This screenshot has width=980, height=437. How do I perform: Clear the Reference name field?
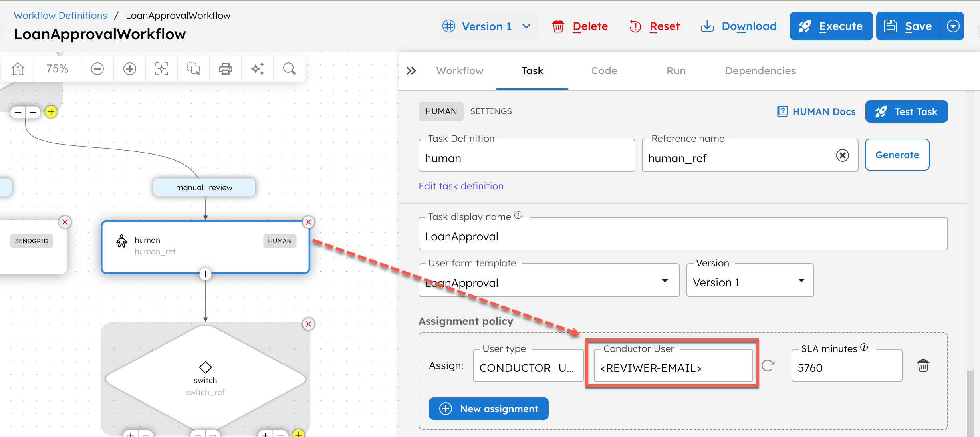coord(842,155)
